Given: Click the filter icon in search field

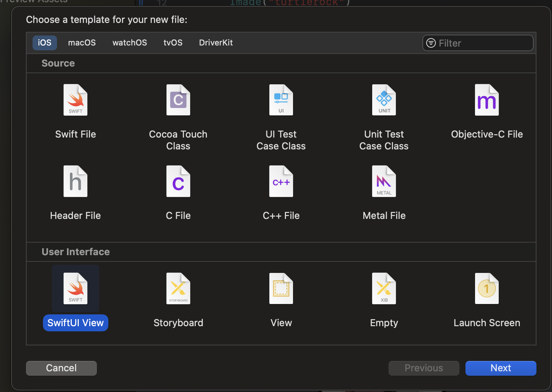Looking at the screenshot, I should [431, 43].
